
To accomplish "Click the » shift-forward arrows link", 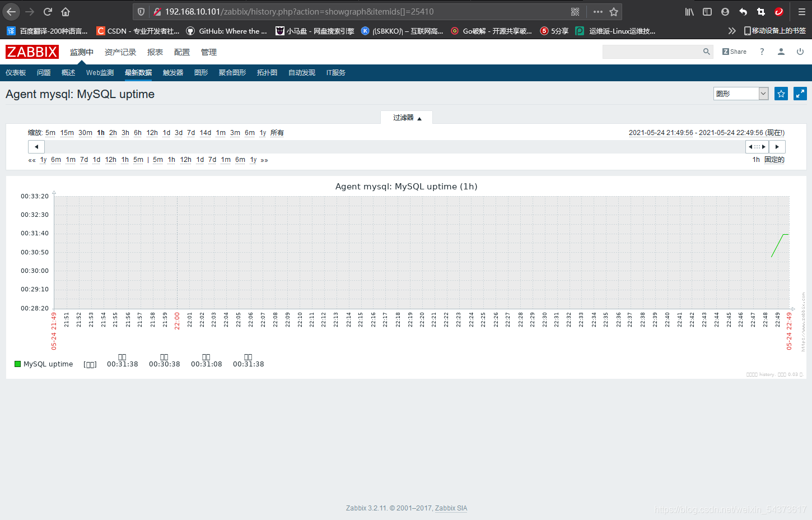I will point(264,160).
